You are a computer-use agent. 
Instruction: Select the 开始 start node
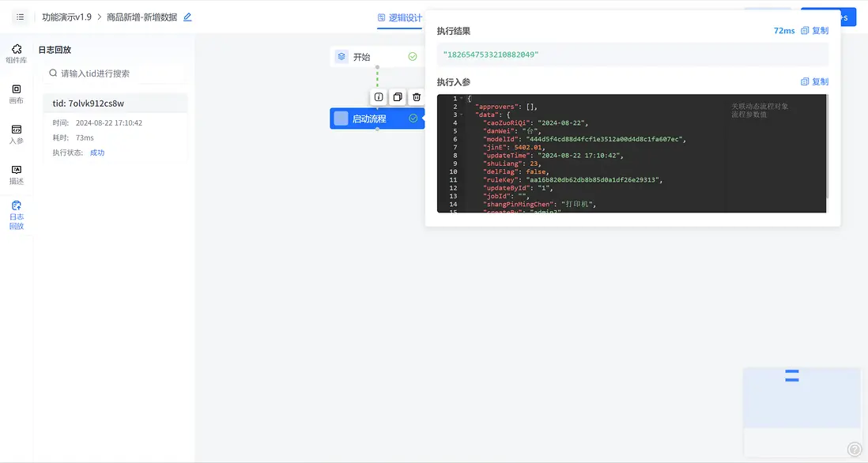pos(377,56)
